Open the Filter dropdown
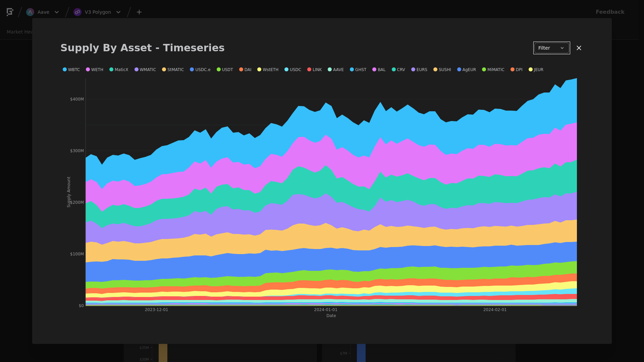Image resolution: width=644 pixels, height=362 pixels. click(551, 48)
